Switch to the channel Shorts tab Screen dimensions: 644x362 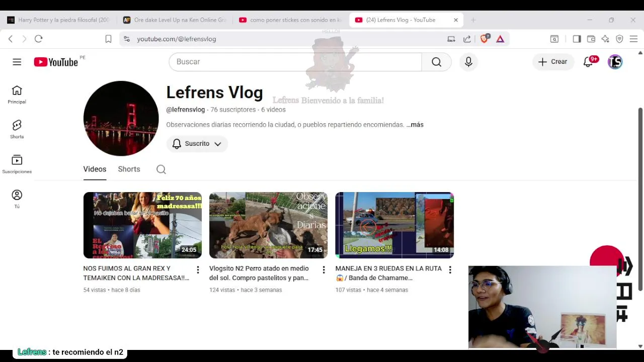pyautogui.click(x=129, y=169)
